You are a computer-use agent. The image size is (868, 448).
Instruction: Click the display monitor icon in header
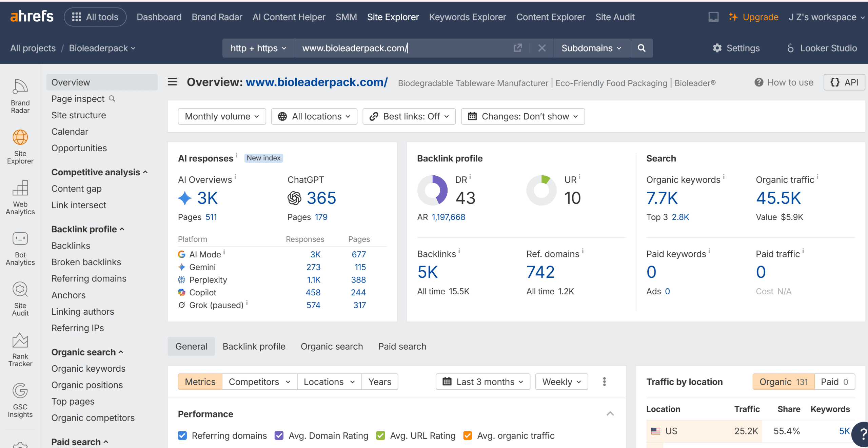tap(713, 17)
